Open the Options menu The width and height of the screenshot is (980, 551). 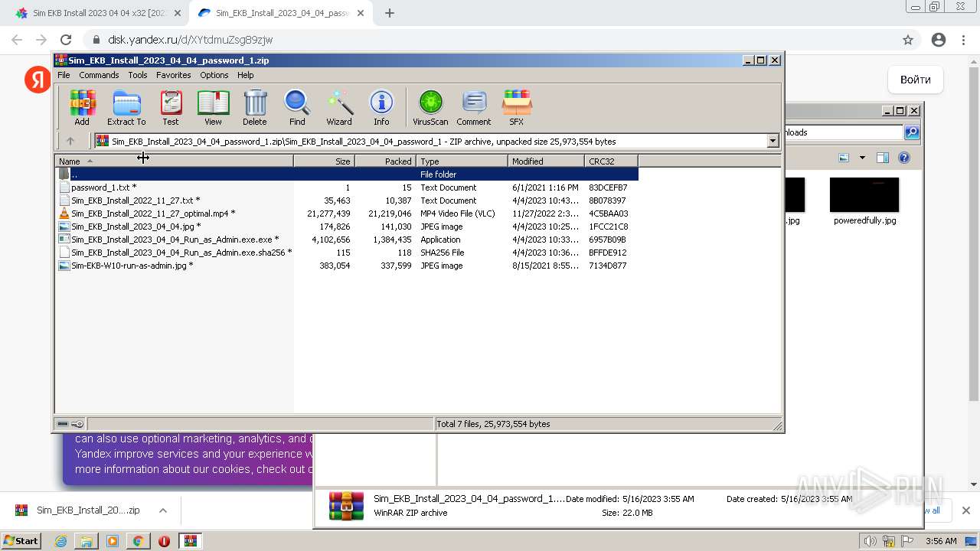click(x=214, y=75)
